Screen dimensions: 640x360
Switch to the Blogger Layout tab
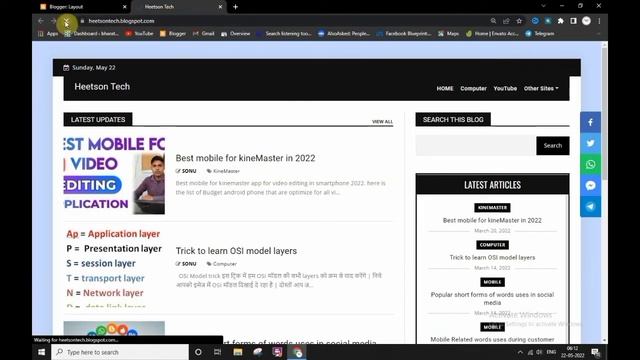(82, 7)
